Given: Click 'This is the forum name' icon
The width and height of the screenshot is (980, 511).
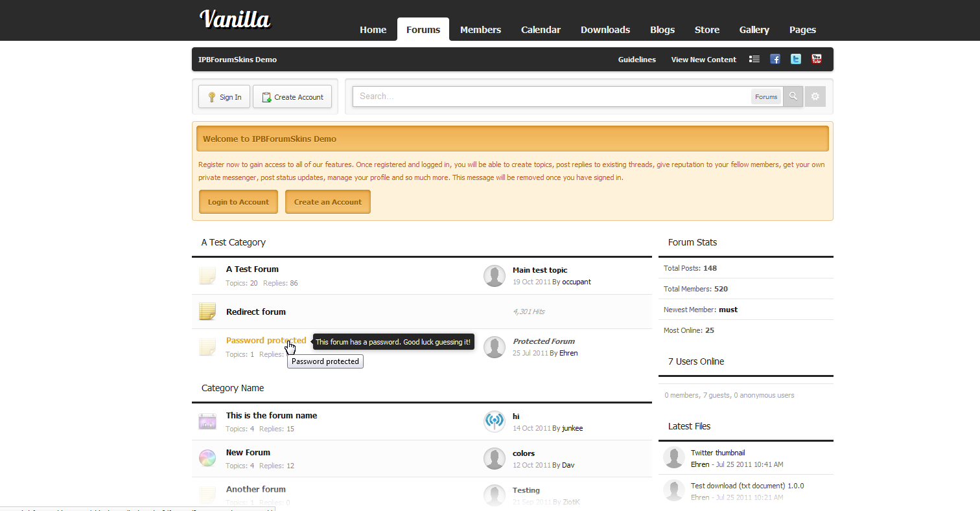Looking at the screenshot, I should point(207,422).
